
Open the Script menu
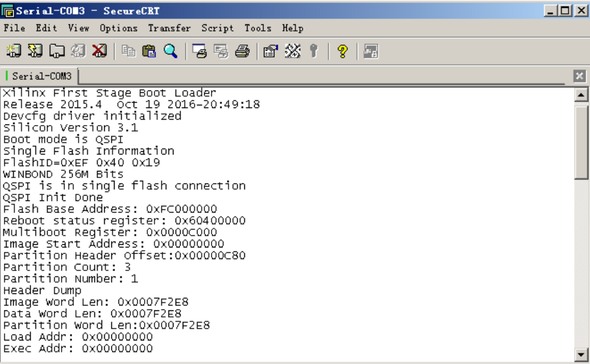tap(217, 28)
